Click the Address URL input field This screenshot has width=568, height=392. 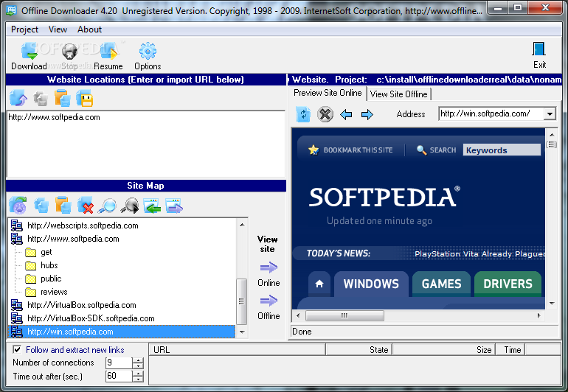pos(491,114)
